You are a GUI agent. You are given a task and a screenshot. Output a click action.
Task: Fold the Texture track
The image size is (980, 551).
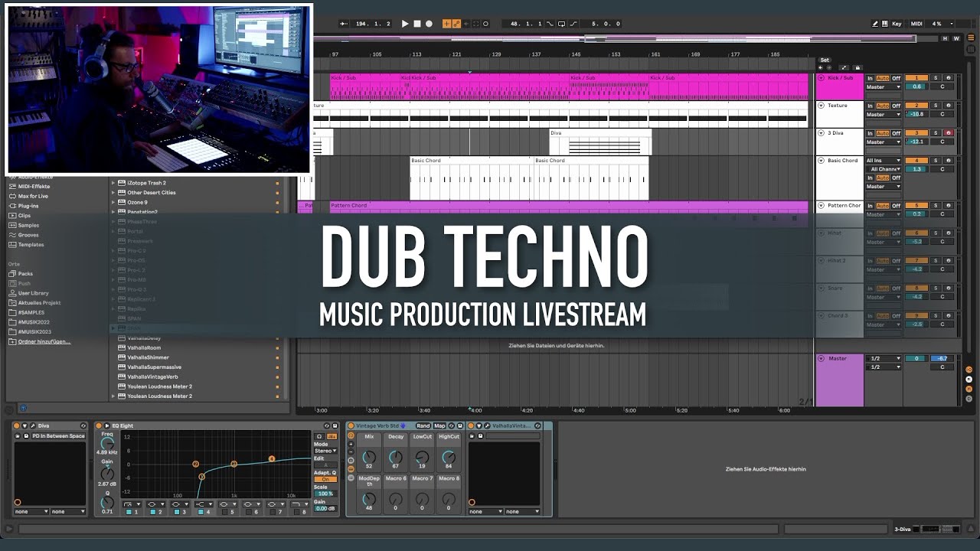click(x=822, y=106)
